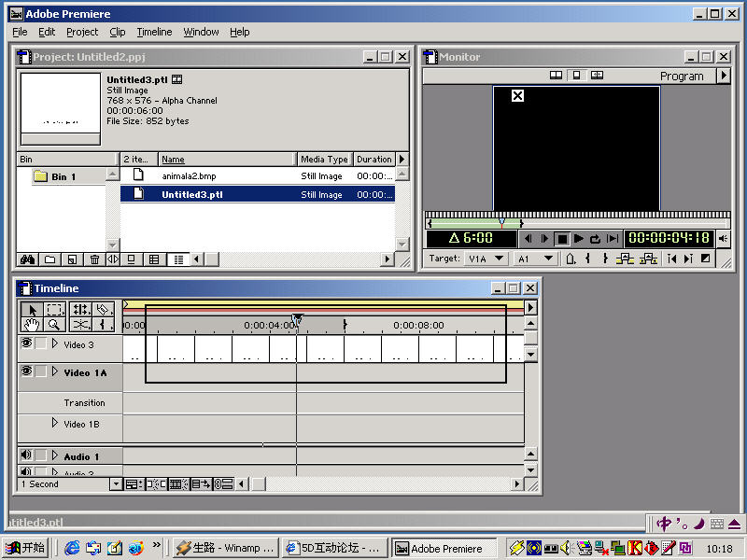The width and height of the screenshot is (747, 560).
Task: Open the Project list columns flyout arrow
Action: [402, 159]
